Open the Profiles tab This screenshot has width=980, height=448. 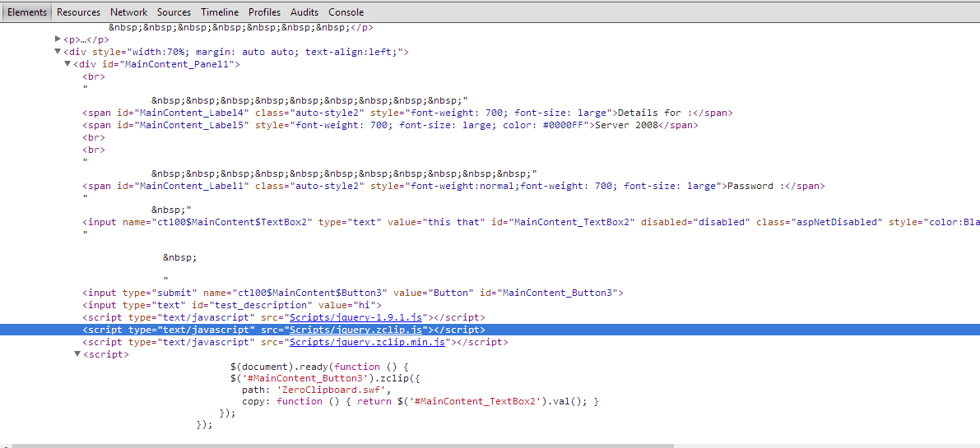pos(264,12)
